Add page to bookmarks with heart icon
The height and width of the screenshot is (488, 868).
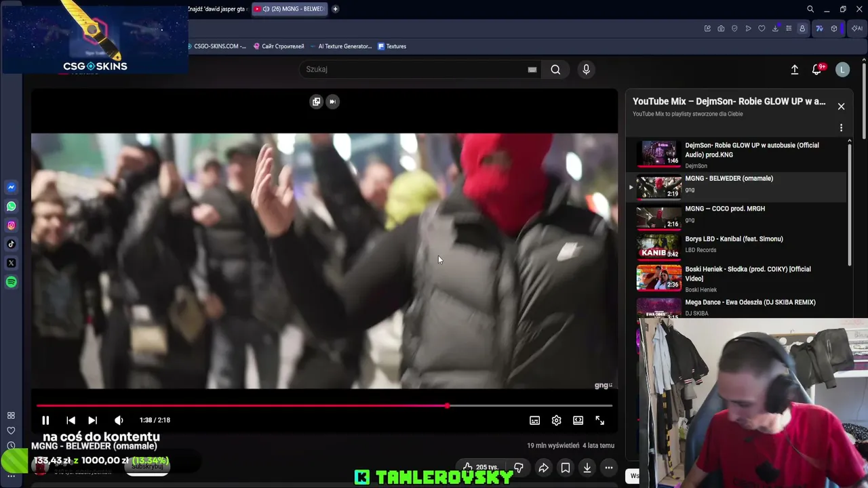pos(762,28)
